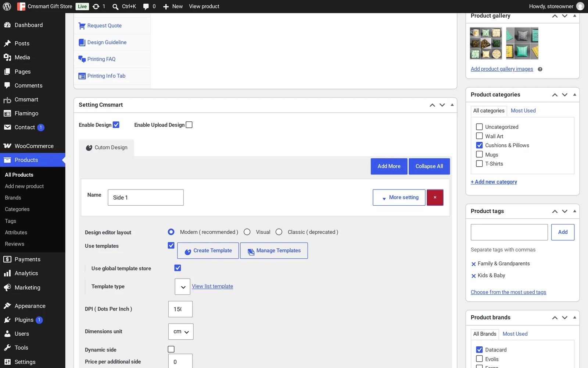
Task: Click the Side 1 name field
Action: [x=146, y=198]
